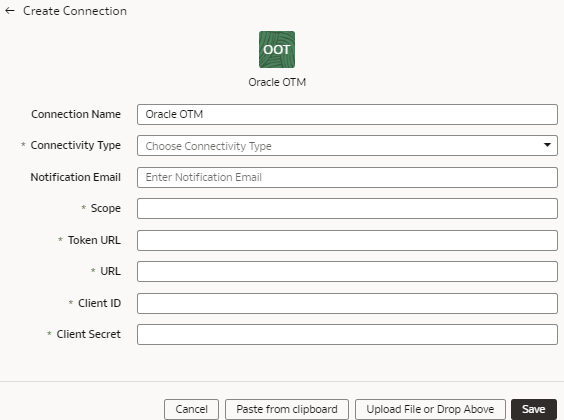Click the Scope label
Viewport: 564px width, 420px height.
point(106,208)
